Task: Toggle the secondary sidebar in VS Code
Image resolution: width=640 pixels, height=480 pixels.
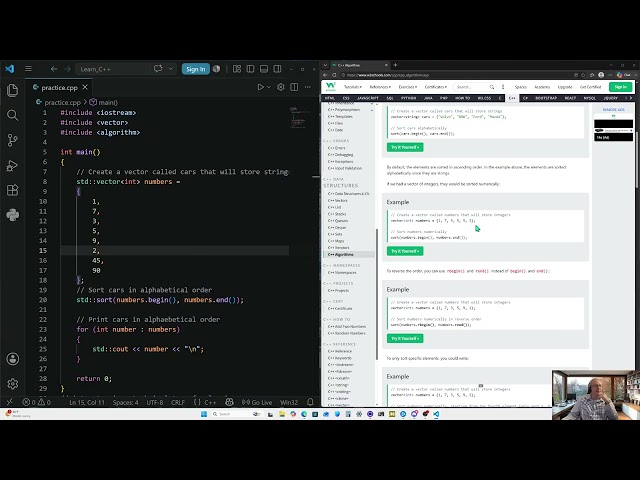Action: point(277,69)
